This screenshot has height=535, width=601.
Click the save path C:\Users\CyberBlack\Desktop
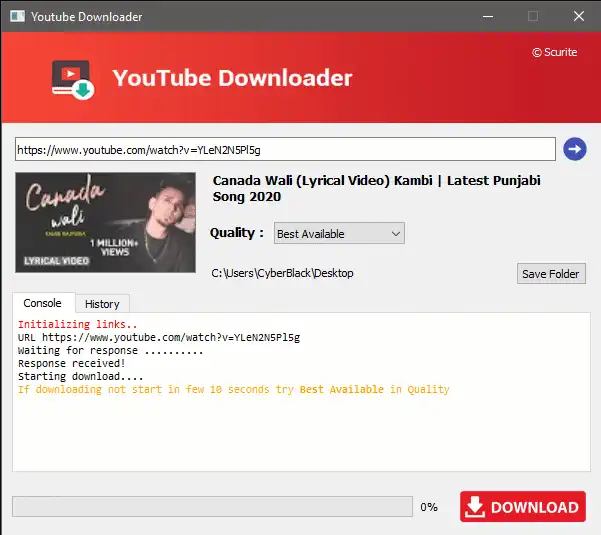tap(282, 273)
